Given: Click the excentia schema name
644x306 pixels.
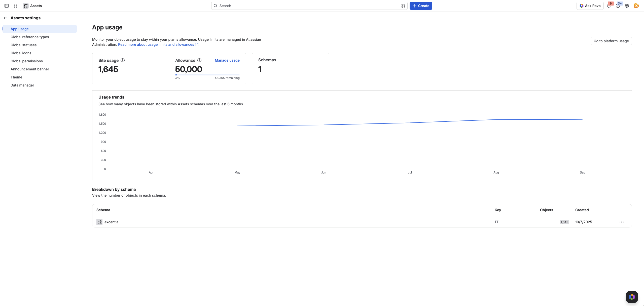Looking at the screenshot, I should tap(111, 222).
